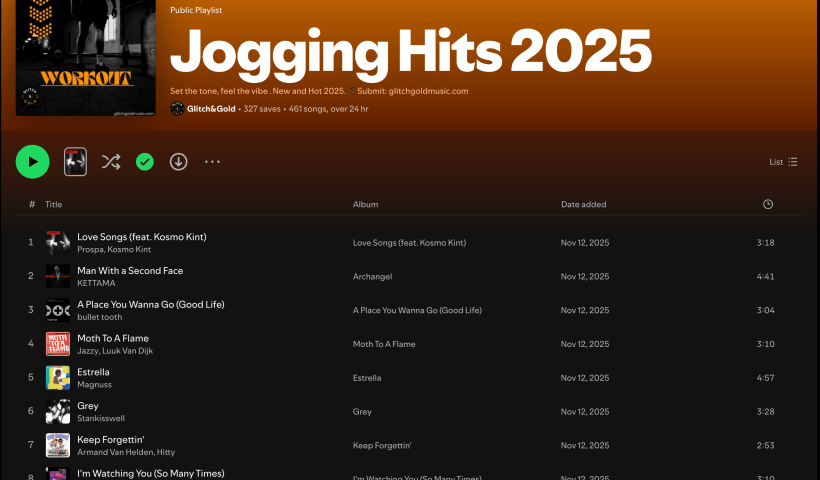820x480 pixels.
Task: Open the KETTAMA artist link
Action: (96, 283)
